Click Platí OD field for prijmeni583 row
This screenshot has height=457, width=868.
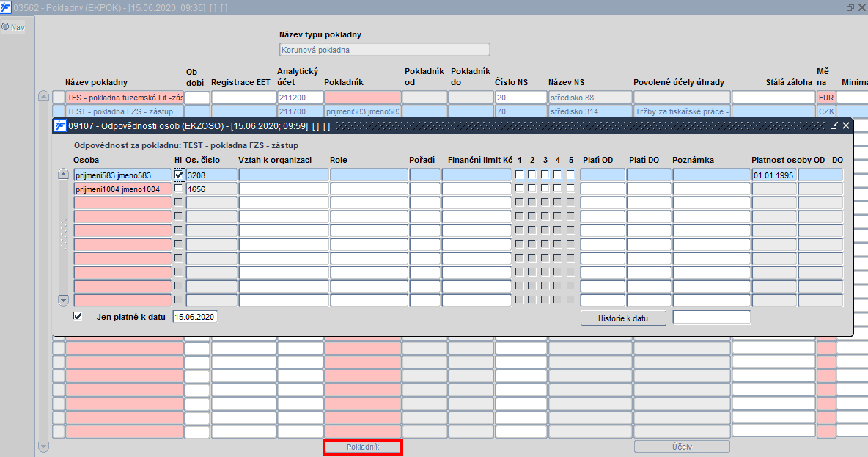(603, 175)
